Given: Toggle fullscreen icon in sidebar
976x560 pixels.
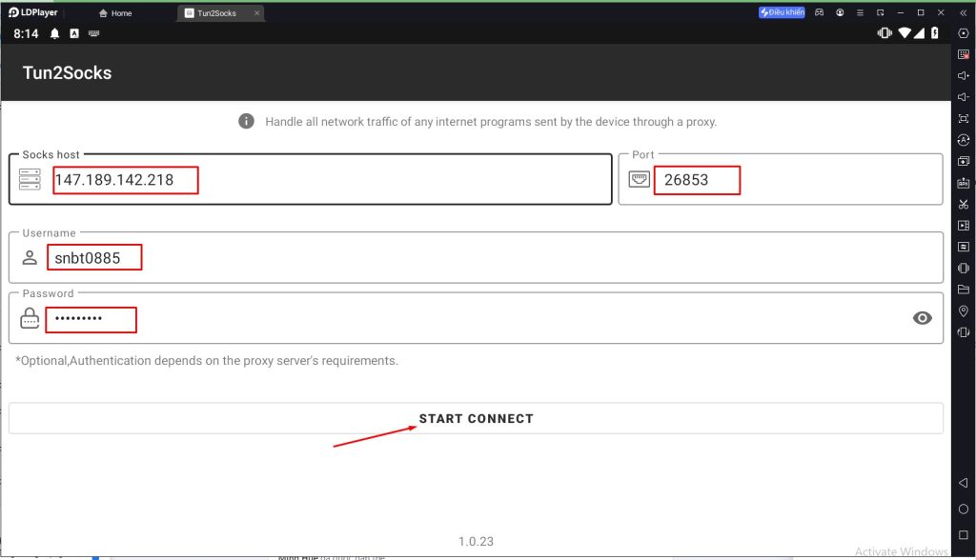Looking at the screenshot, I should pos(963,119).
